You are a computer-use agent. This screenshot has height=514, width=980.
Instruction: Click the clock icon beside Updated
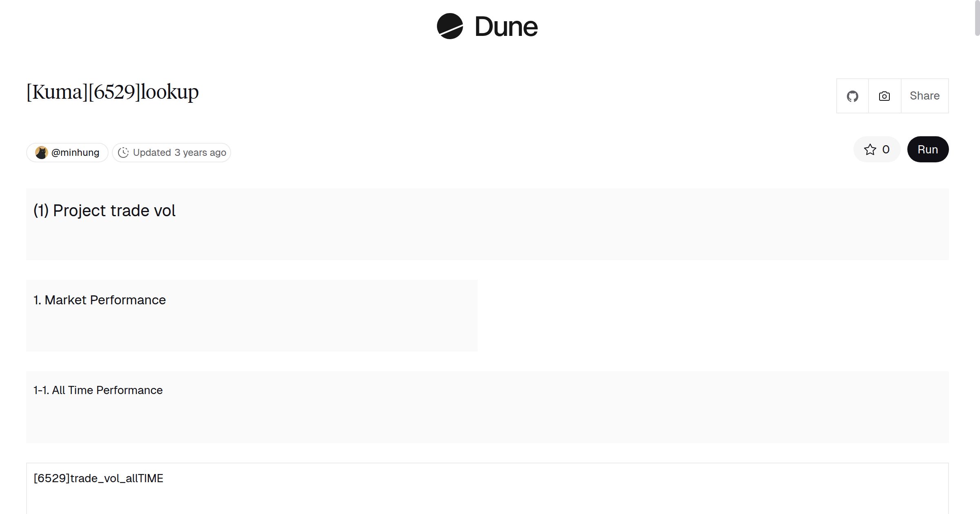(123, 153)
